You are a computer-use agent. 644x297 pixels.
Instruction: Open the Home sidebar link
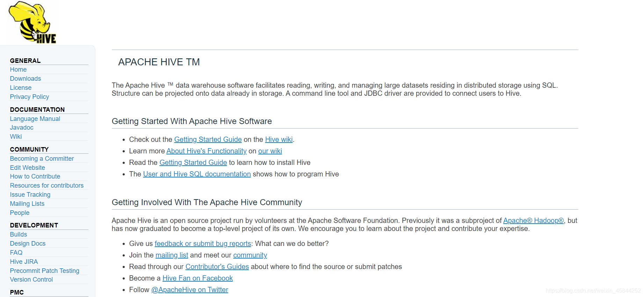pos(18,70)
